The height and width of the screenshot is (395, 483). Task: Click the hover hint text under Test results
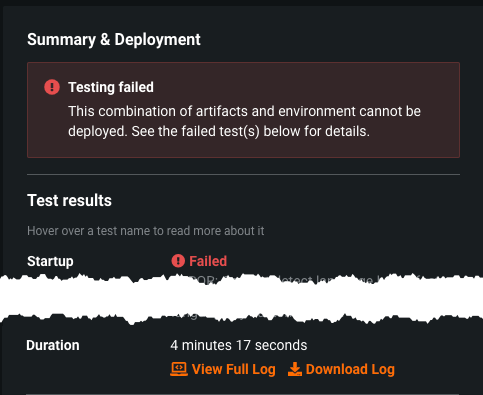(x=146, y=231)
